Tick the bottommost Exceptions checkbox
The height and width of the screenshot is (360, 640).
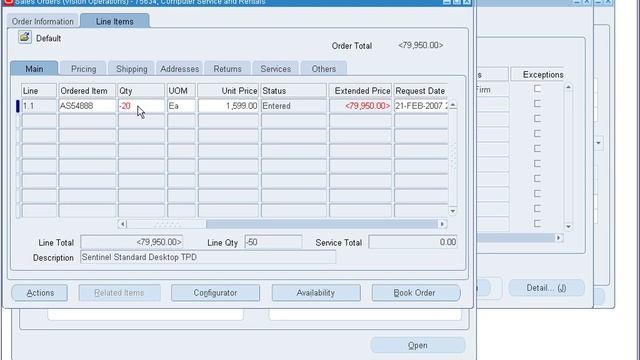click(537, 223)
